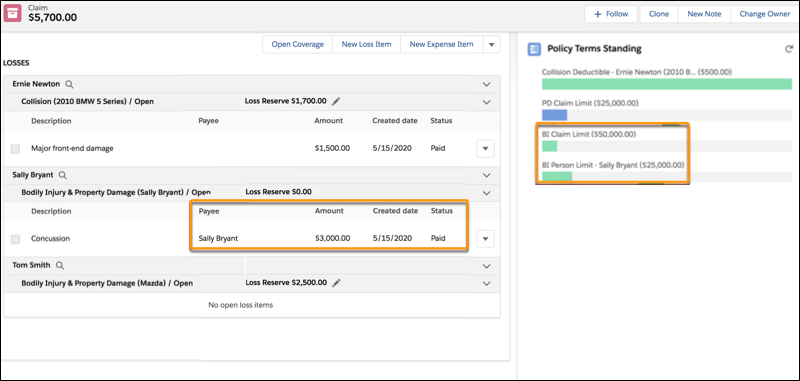Click Sally Bryant payee cell
800x381 pixels.
click(x=218, y=239)
